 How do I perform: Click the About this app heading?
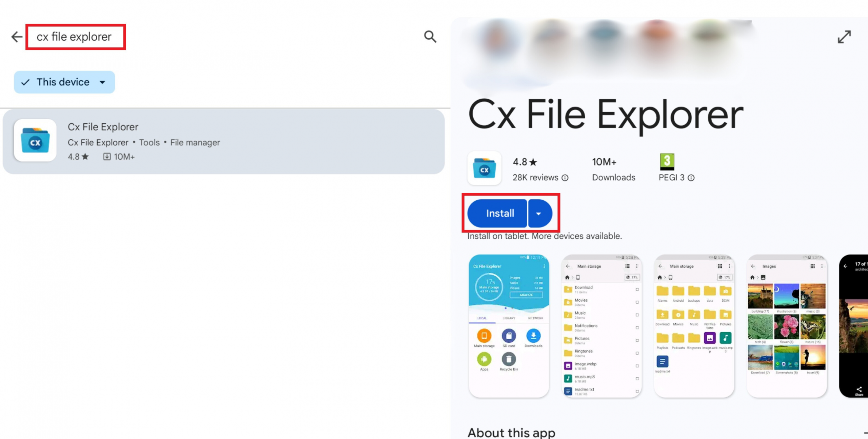point(511,433)
